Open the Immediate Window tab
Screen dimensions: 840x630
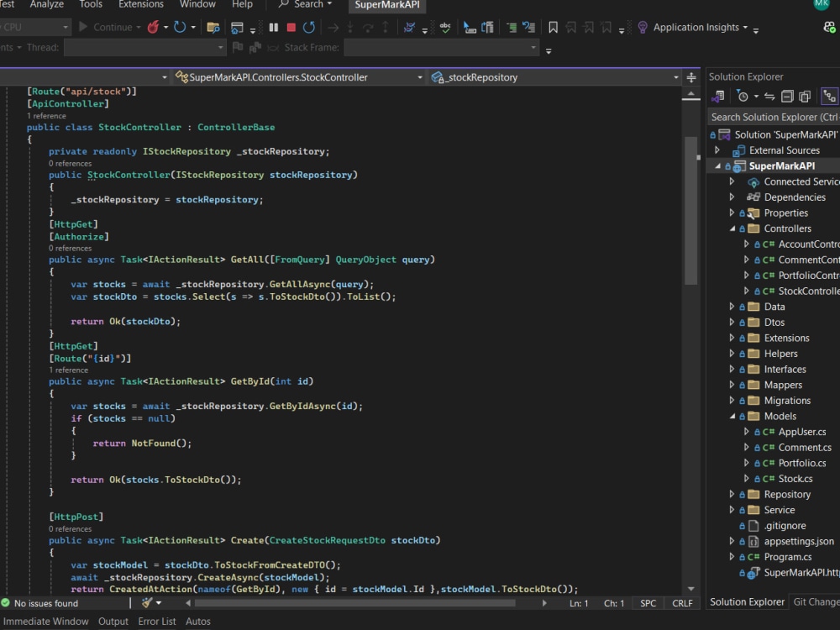45,622
